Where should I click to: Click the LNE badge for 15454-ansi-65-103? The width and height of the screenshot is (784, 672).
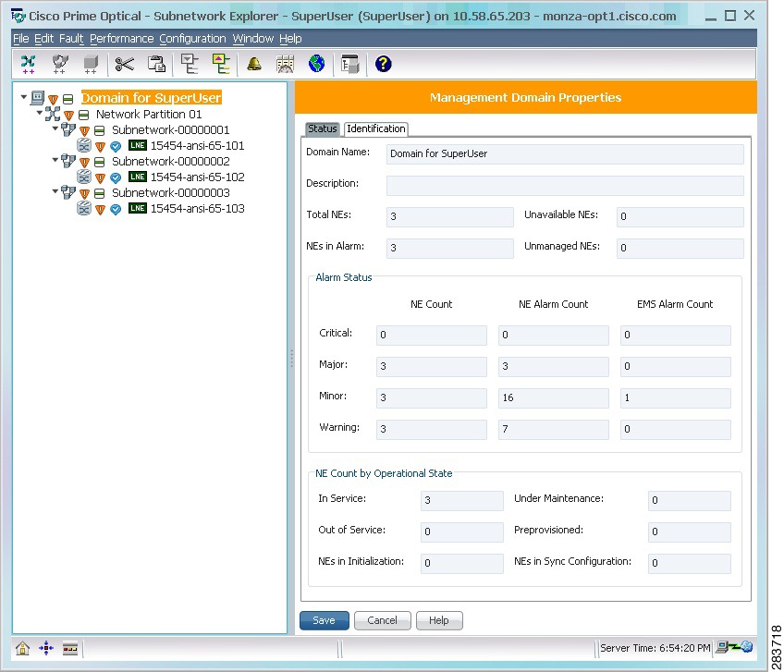pyautogui.click(x=137, y=208)
